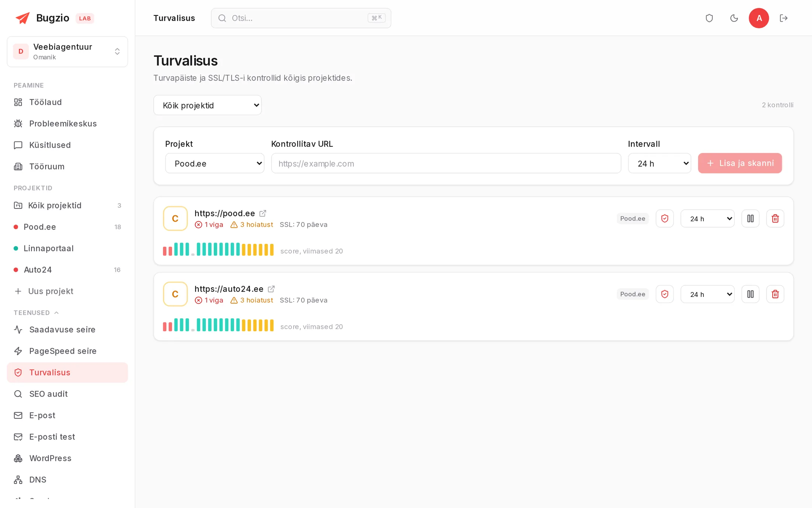This screenshot has width=812, height=508.
Task: Open E-post service
Action: pyautogui.click(x=67, y=415)
